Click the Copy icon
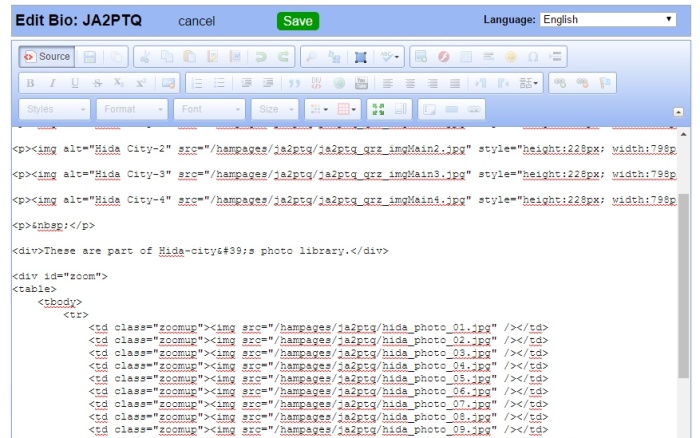The height and width of the screenshot is (438, 700). pyautogui.click(x=167, y=57)
